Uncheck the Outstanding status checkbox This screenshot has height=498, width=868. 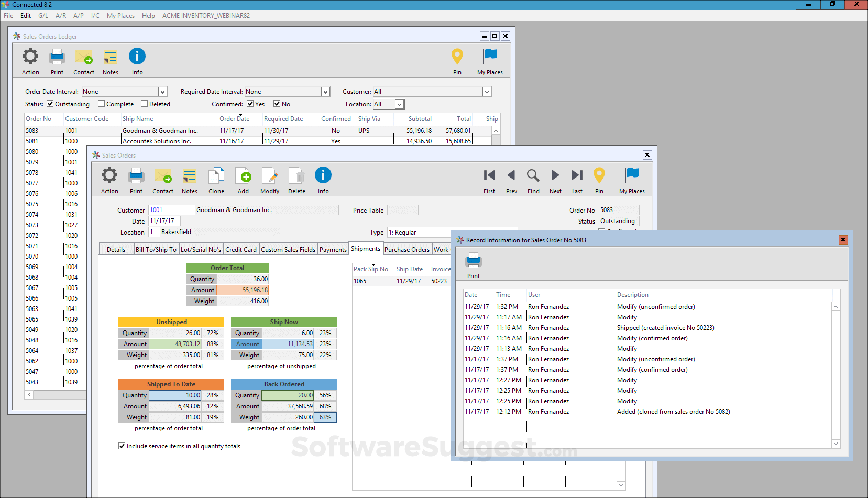pos(50,104)
